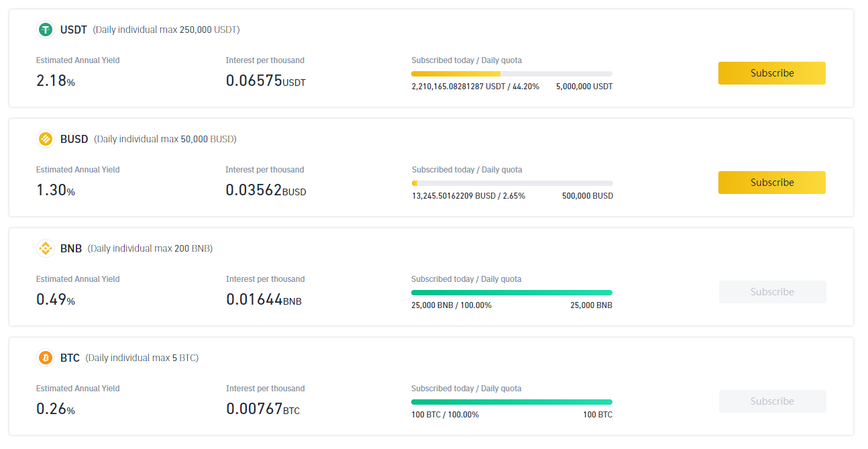868x449 pixels.
Task: Click the BNB 25,000 BNB quota total
Action: (x=591, y=305)
